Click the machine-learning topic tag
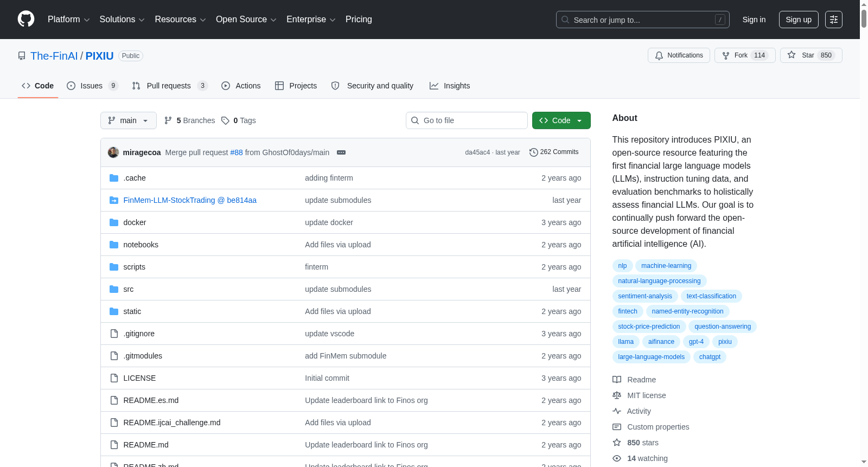Viewport: 868px width, 467px height. pos(666,266)
